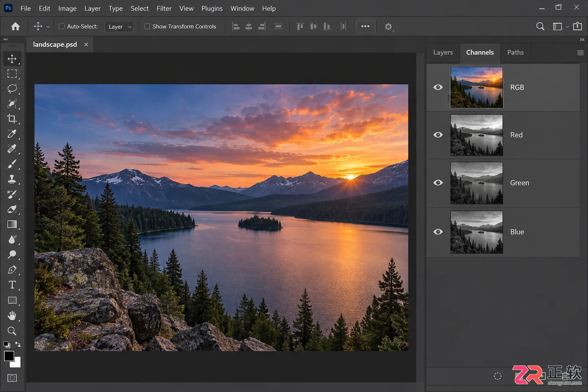Select the Lasso tool
Image resolution: width=588 pixels, height=392 pixels.
(x=12, y=89)
